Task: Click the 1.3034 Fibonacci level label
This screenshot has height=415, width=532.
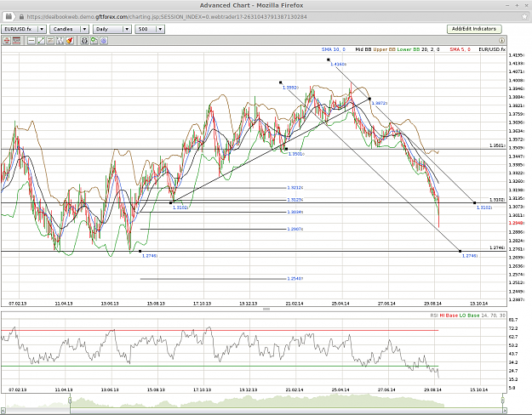Action: 295,212
